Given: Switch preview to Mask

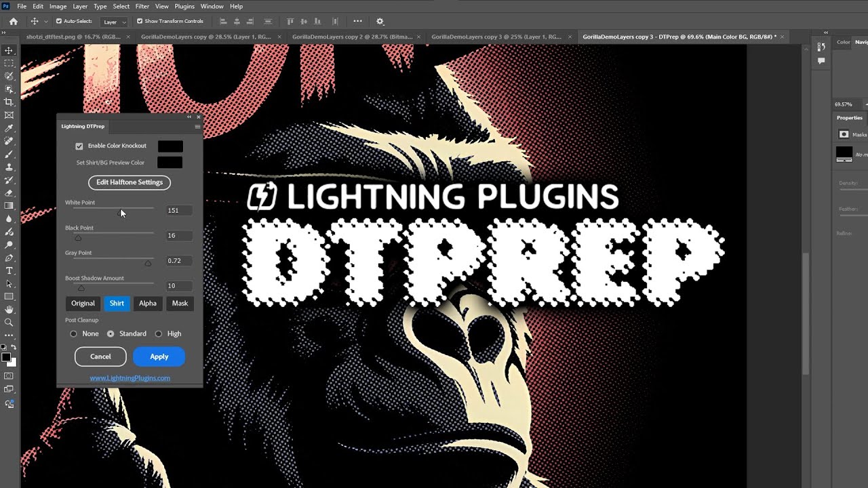Looking at the screenshot, I should pyautogui.click(x=180, y=303).
